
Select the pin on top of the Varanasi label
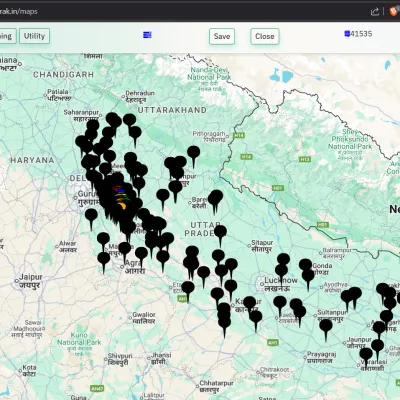(x=366, y=358)
